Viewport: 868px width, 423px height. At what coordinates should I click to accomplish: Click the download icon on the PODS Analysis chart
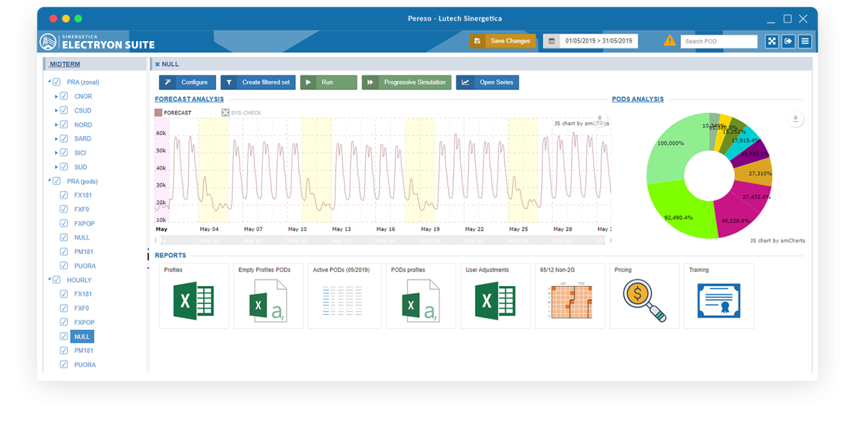pyautogui.click(x=795, y=119)
